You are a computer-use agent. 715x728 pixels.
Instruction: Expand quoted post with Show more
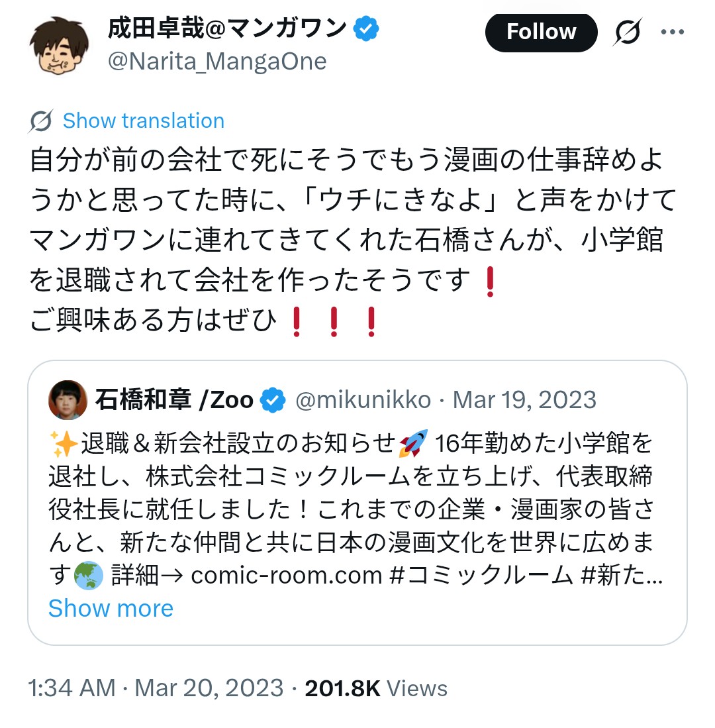click(111, 608)
